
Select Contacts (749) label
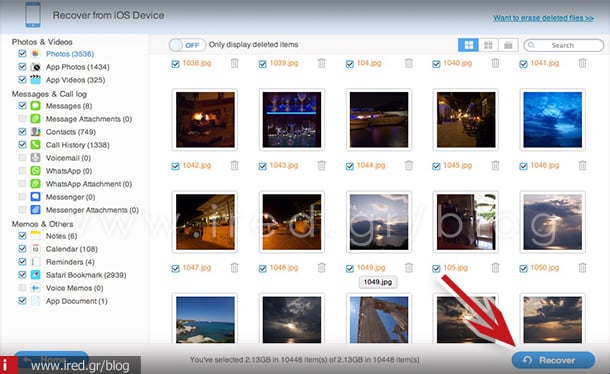coord(71,132)
